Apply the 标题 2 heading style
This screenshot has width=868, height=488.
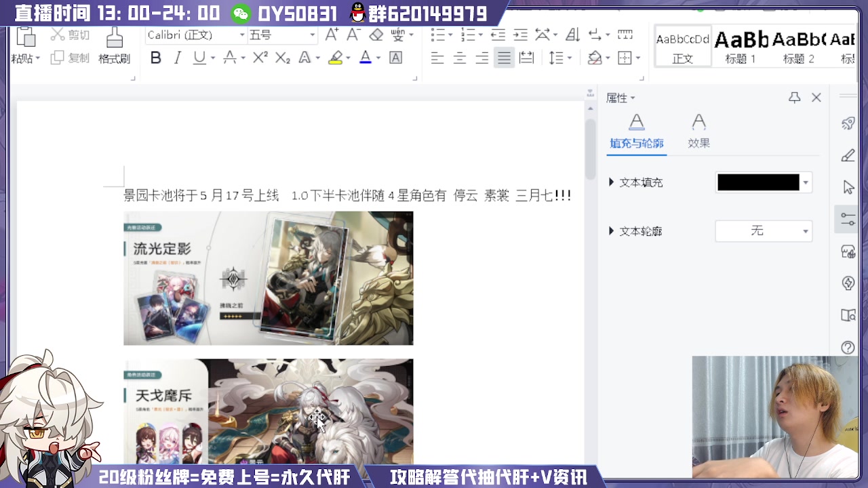[798, 47]
